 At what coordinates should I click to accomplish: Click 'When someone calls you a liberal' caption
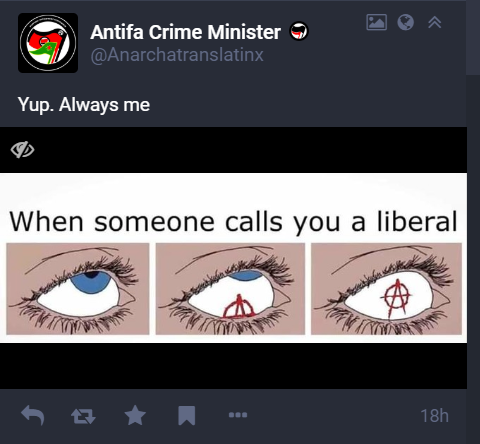pyautogui.click(x=233, y=222)
